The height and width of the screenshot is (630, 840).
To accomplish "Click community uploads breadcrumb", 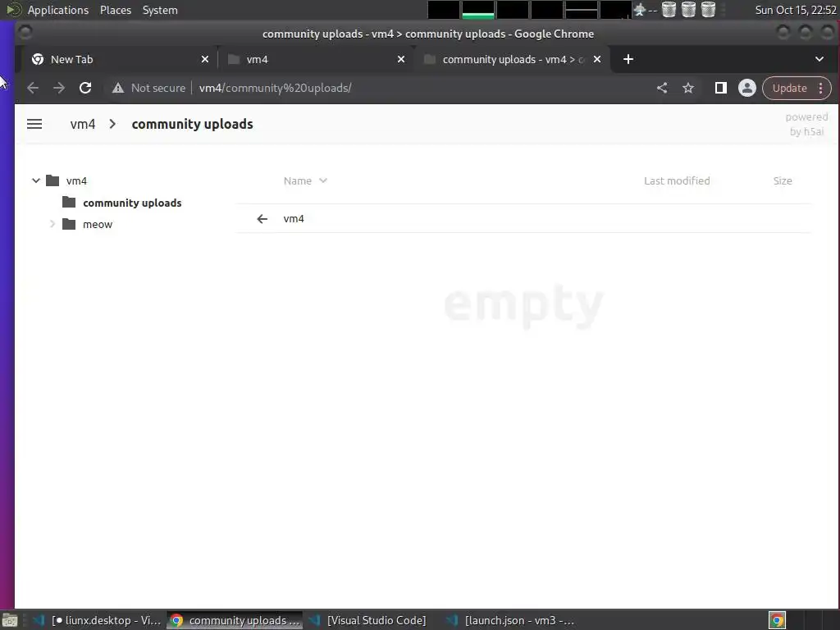I will coord(192,124).
